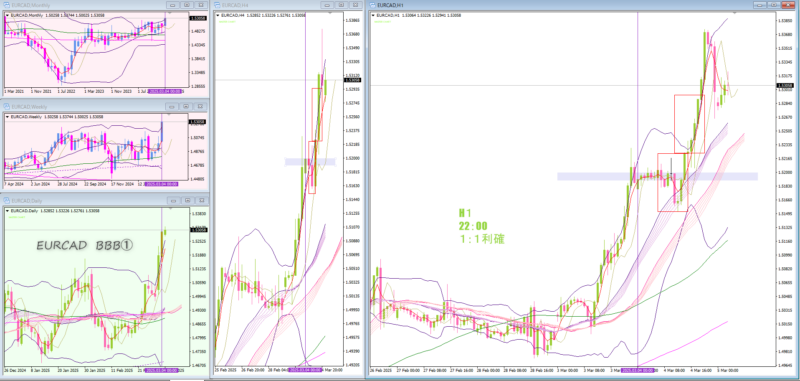Click the EURCAD,Daily window chart icon
The width and height of the screenshot is (800, 381).
tap(7, 200)
